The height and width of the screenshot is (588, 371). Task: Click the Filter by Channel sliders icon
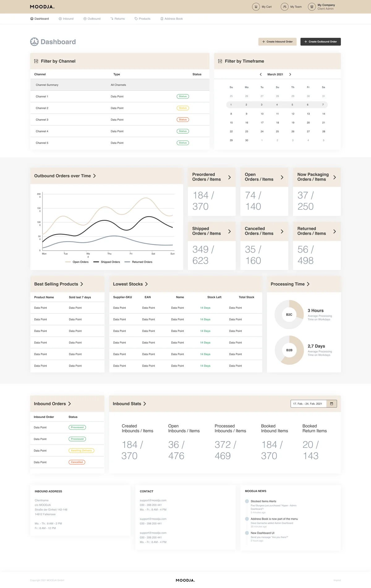point(36,61)
